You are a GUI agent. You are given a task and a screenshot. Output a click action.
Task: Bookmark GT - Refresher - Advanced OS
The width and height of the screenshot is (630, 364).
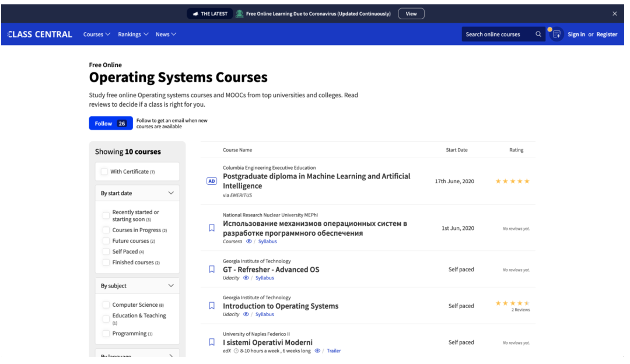point(212,269)
